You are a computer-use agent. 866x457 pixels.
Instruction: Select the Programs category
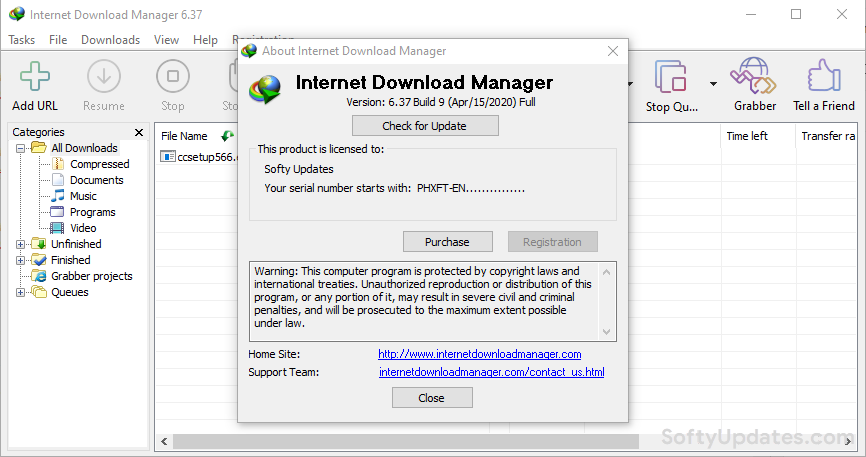click(92, 212)
